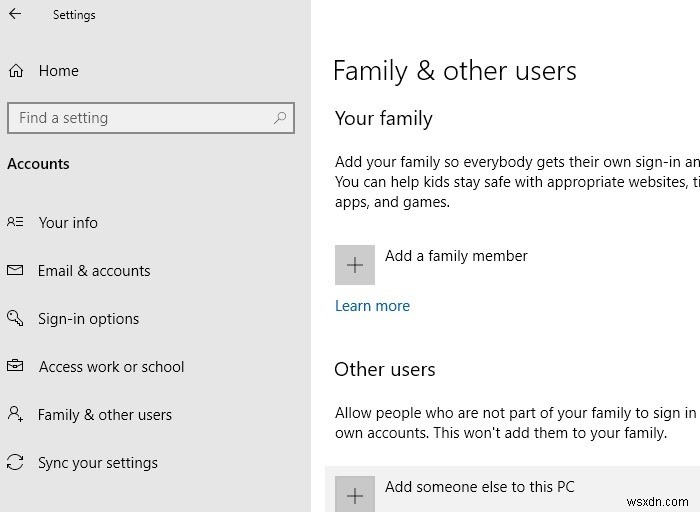Click the Family & other users person icon
Viewport: 700px width, 512px height.
(15, 414)
